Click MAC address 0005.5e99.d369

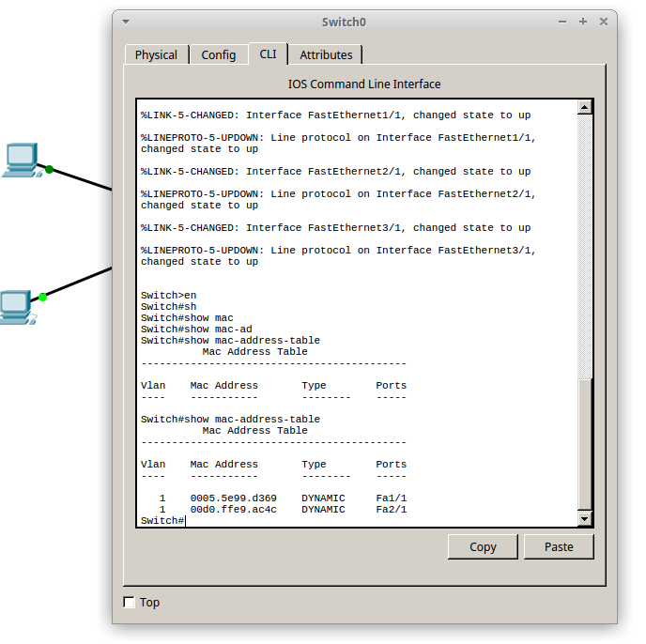[233, 498]
